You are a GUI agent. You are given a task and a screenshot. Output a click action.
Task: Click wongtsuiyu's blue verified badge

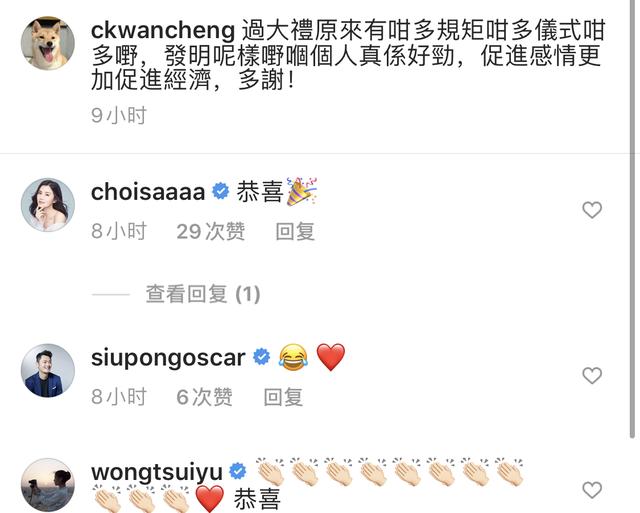[x=238, y=471]
